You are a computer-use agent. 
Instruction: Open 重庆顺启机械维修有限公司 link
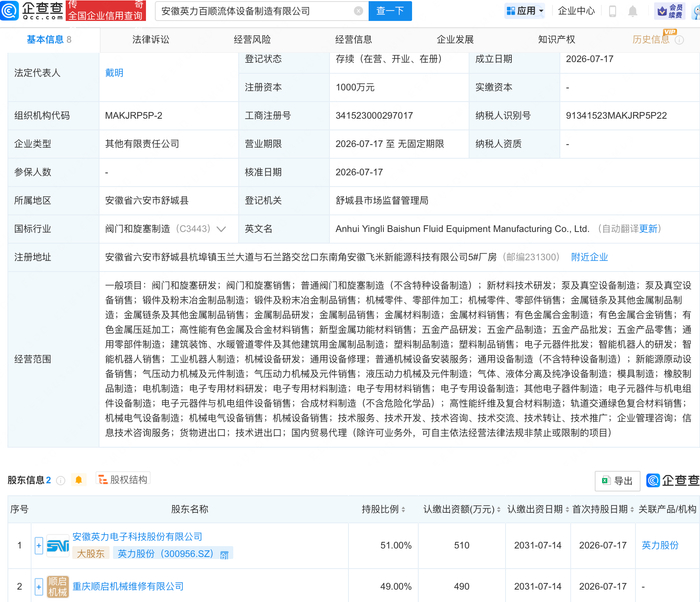128,586
